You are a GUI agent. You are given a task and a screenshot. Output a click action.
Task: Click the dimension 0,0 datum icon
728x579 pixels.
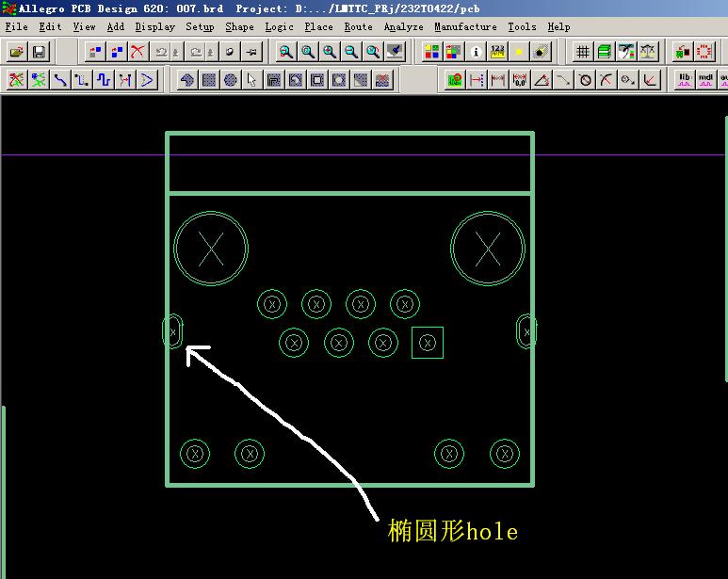520,80
